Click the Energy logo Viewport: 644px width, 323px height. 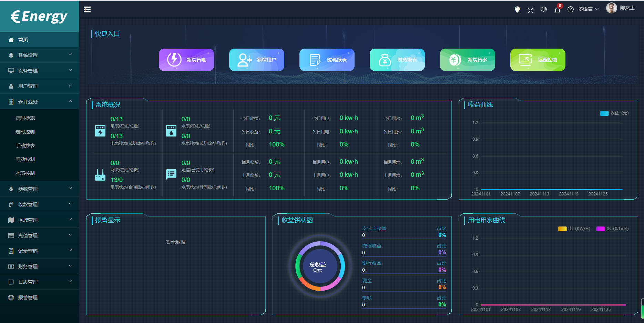(39, 16)
